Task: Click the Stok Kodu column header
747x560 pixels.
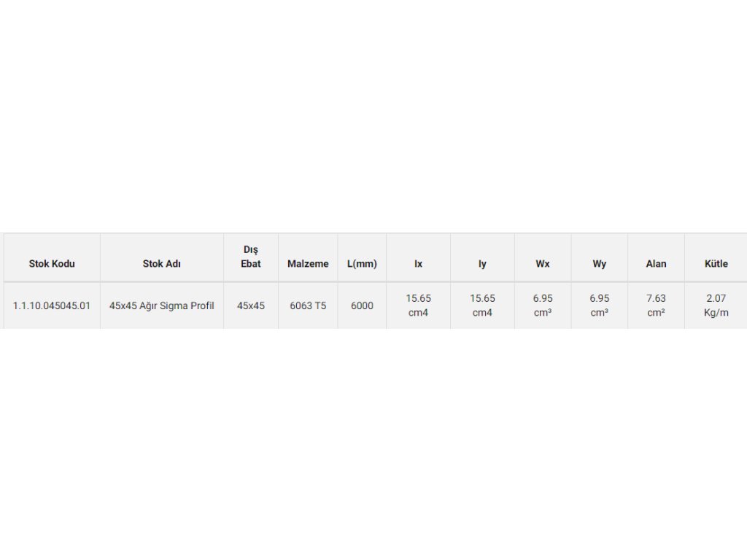Action: tap(52, 264)
